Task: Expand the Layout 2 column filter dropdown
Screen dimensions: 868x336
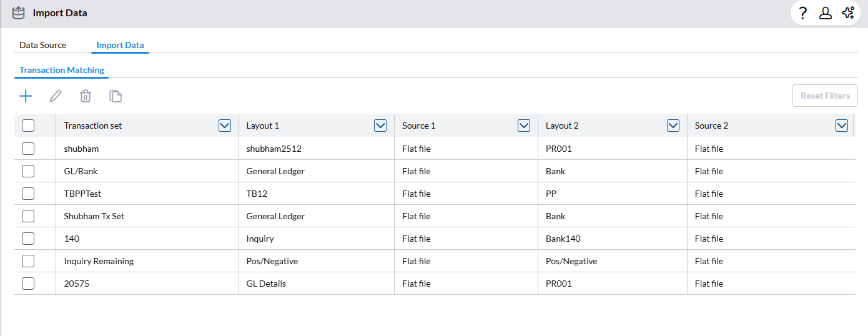Action: (673, 126)
